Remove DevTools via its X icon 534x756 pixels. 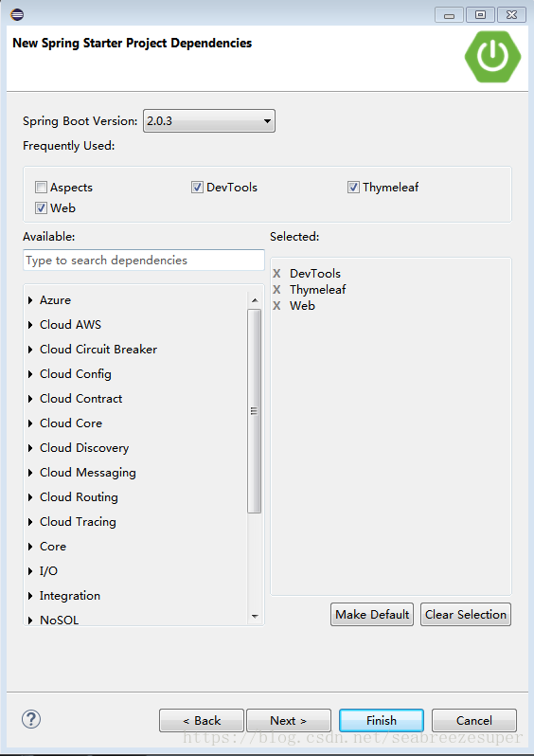pyautogui.click(x=276, y=274)
